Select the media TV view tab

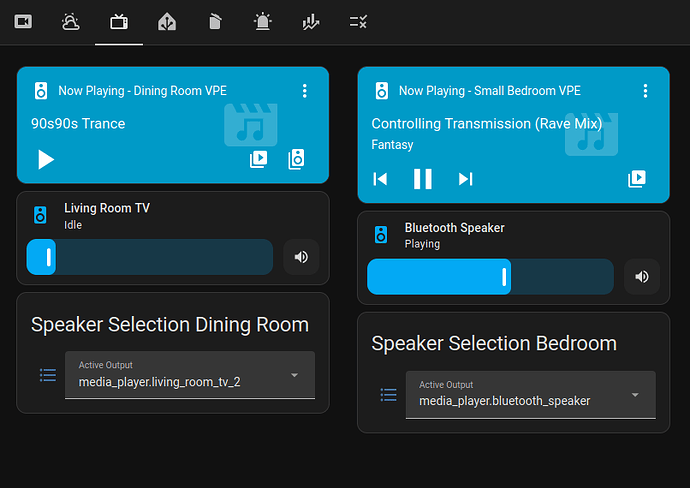[119, 22]
